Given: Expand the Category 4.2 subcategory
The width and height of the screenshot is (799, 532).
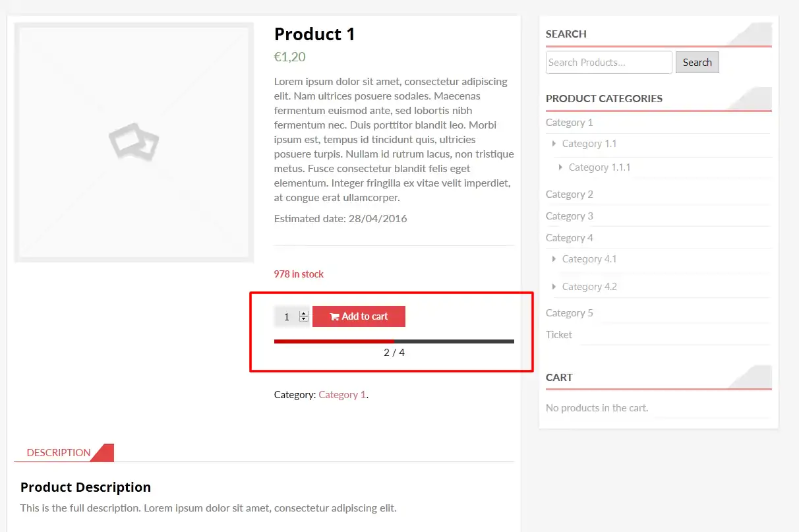Looking at the screenshot, I should tap(554, 286).
